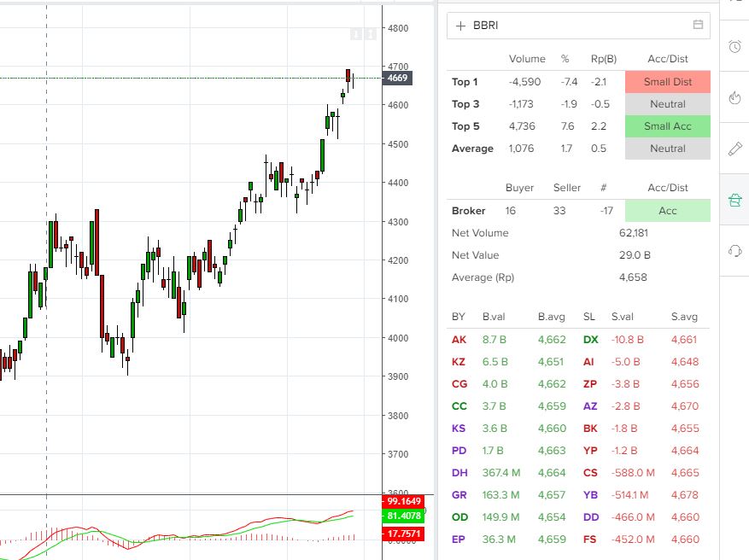Image resolution: width=749 pixels, height=560 pixels.
Task: Click the Net Volume value 62,181
Action: point(634,233)
